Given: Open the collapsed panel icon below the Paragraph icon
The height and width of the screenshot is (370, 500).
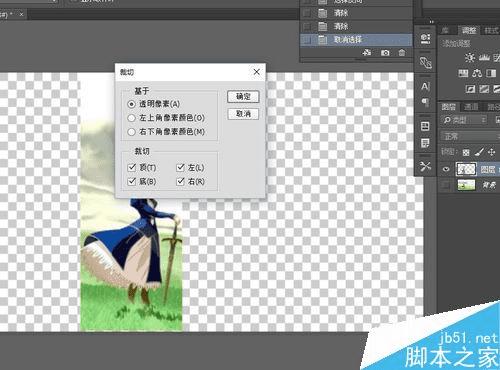Looking at the screenshot, I should click(x=425, y=126).
